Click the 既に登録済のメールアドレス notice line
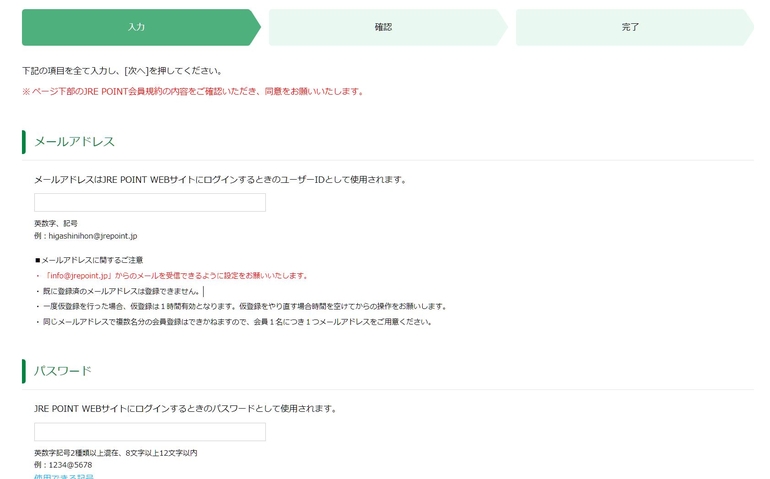Image resolution: width=770 pixels, height=479 pixels. coord(118,291)
